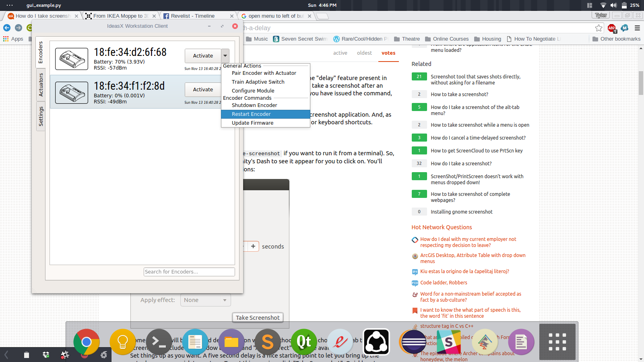Viewport: 644px width, 362px height.
Task: Open the Chrome hamburger menu
Action: [x=637, y=28]
